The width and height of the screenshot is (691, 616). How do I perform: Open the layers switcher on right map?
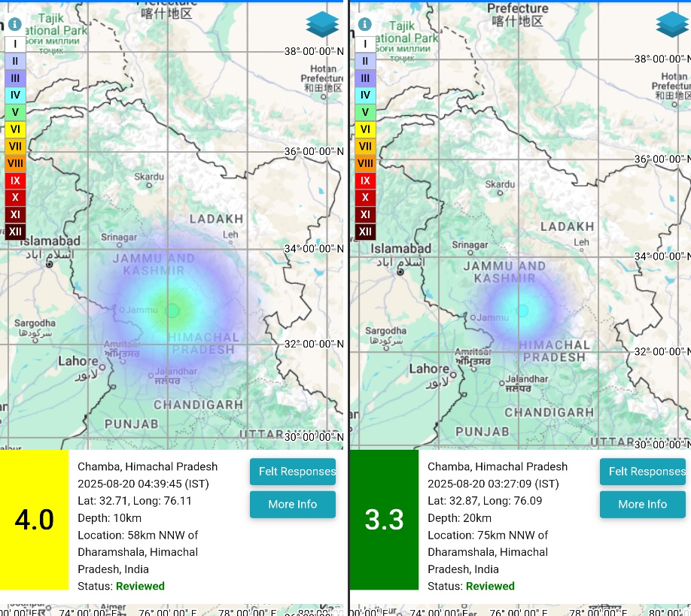point(672,25)
